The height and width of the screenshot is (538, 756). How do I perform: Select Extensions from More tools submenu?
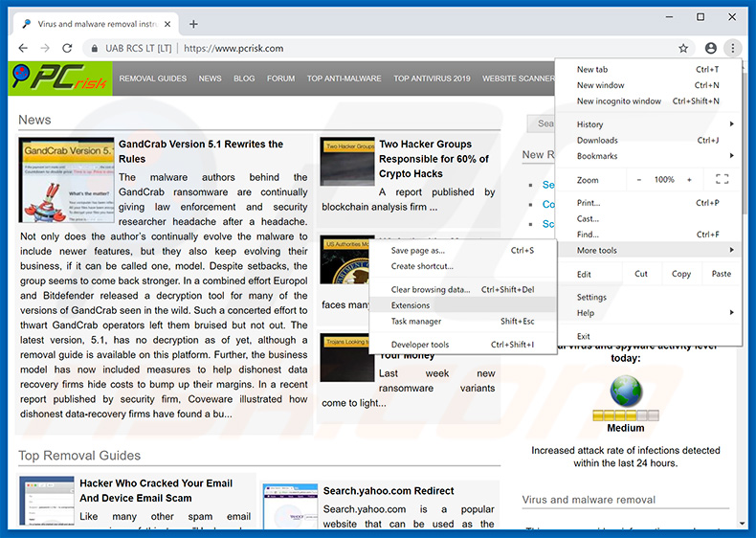[411, 305]
